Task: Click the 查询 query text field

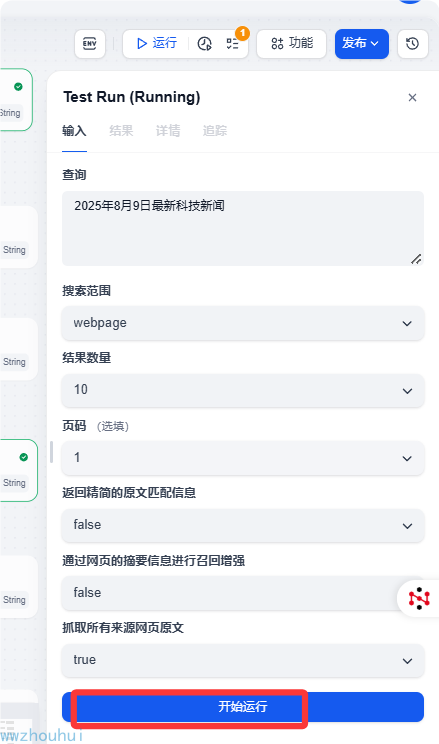Action: (243, 228)
